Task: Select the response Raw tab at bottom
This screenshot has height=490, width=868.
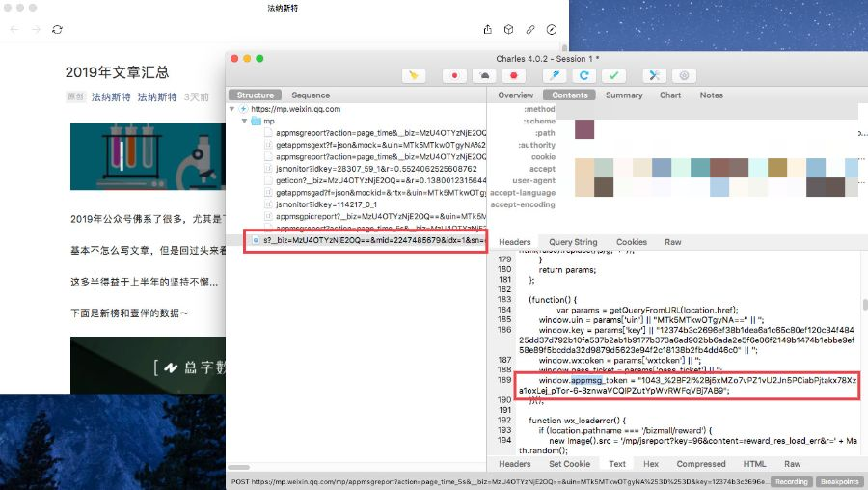Action: click(x=792, y=464)
